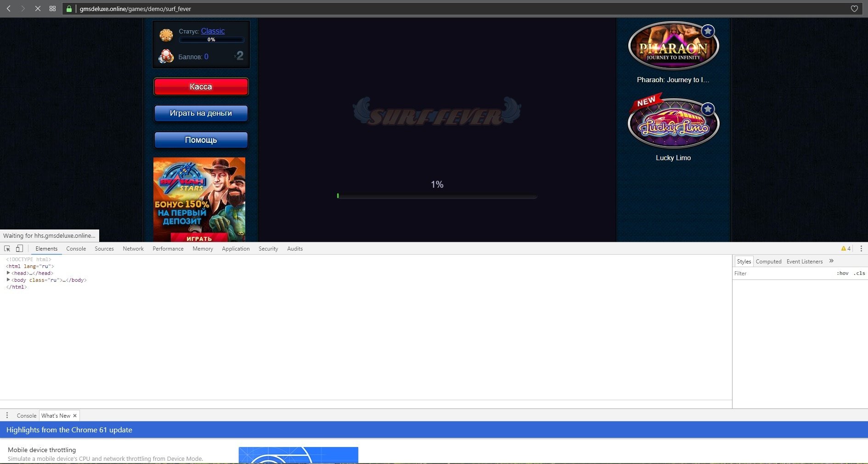868x464 pixels.
Task: Open the drawer three-dot menu
Action: click(7, 415)
